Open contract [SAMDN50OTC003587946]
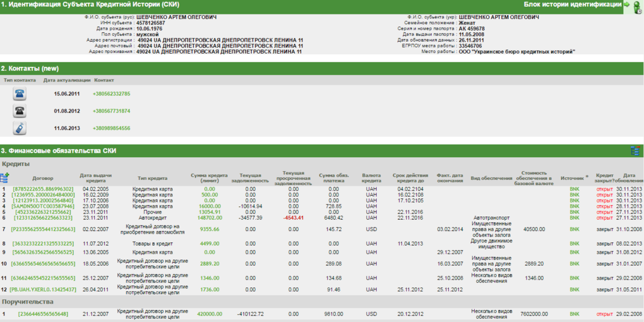This screenshot has height=322, width=644. tap(43, 206)
